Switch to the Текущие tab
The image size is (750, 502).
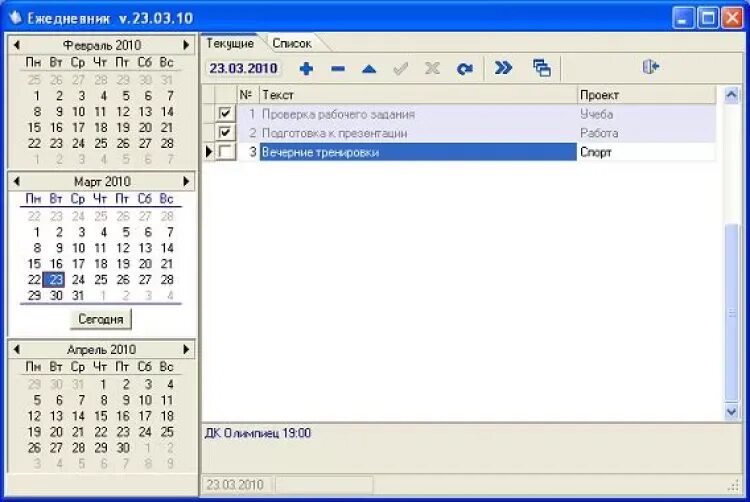point(230,44)
